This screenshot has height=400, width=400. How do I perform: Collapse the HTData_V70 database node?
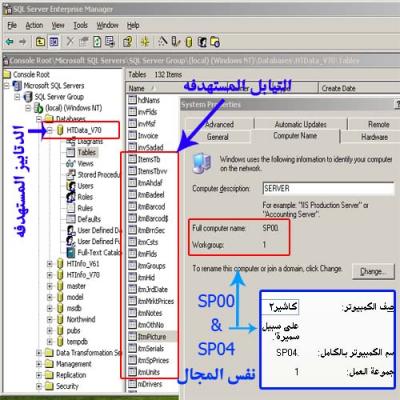tap(50, 130)
